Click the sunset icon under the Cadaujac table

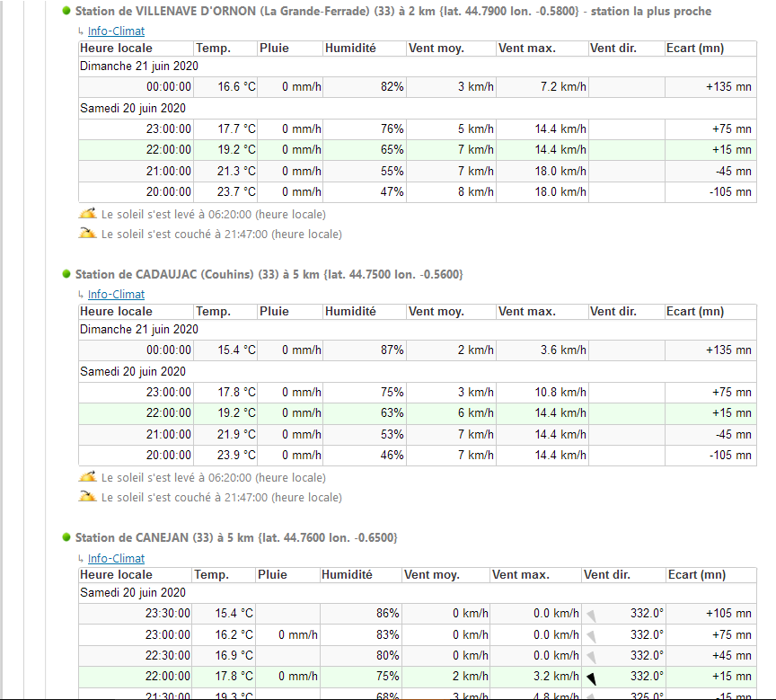click(x=87, y=497)
